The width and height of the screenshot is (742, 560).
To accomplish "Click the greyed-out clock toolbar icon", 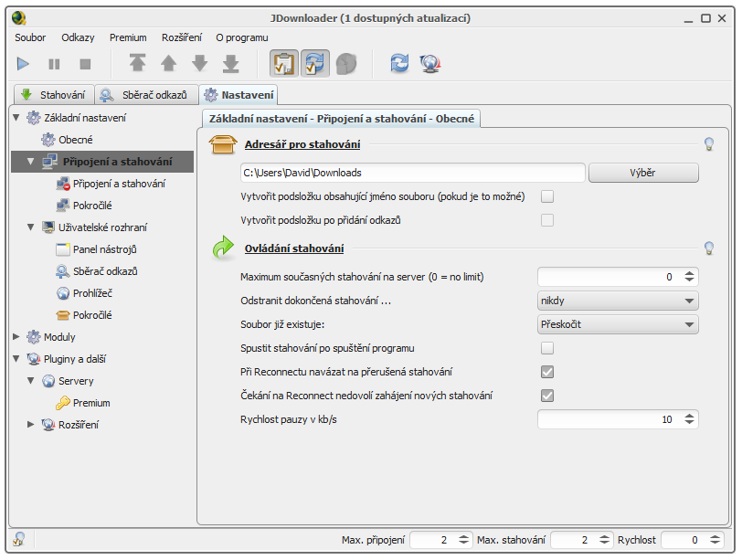I will pos(346,63).
